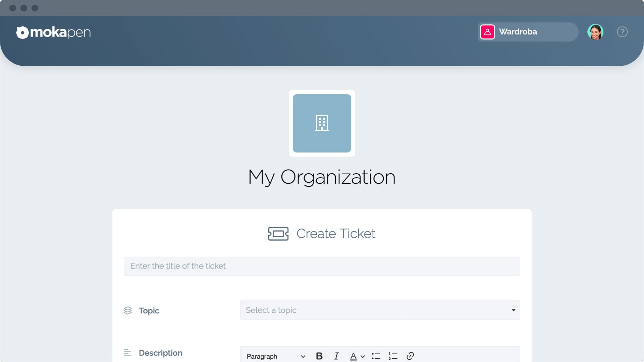644x362 pixels.
Task: Click the My Organization heading
Action: pos(322,177)
